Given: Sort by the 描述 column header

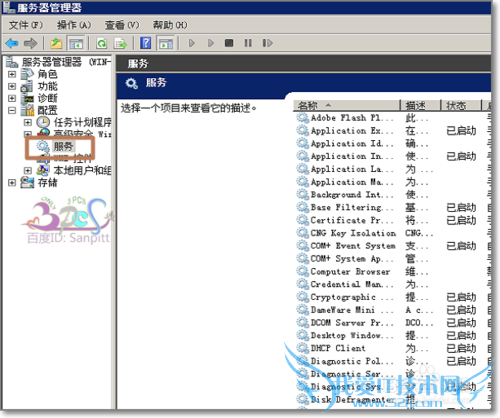Looking at the screenshot, I should pyautogui.click(x=420, y=106).
